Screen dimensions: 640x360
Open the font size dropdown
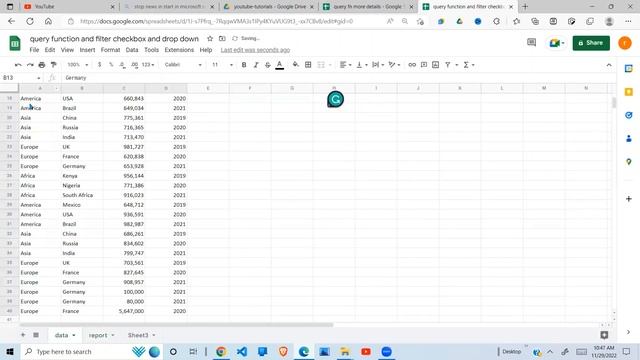tap(222, 65)
